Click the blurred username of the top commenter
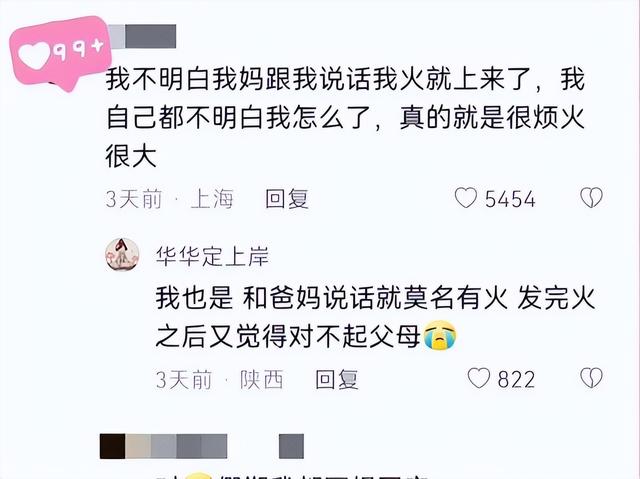 [142, 36]
